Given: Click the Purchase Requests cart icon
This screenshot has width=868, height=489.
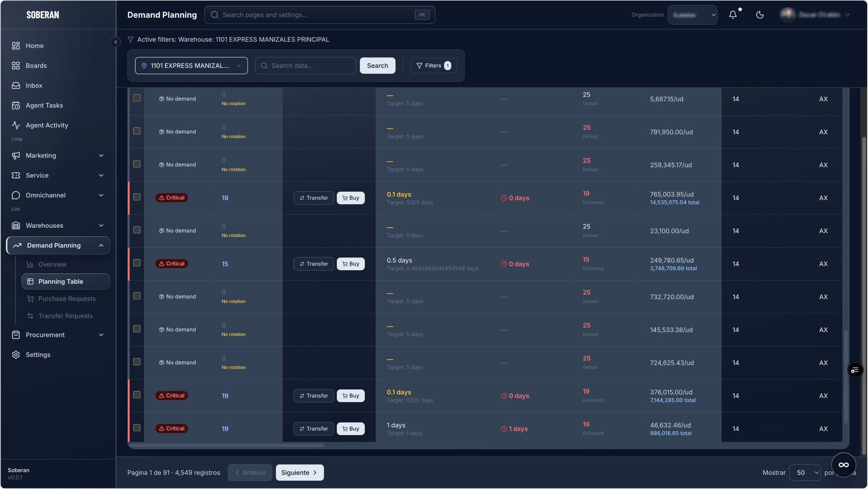Looking at the screenshot, I should [30, 299].
